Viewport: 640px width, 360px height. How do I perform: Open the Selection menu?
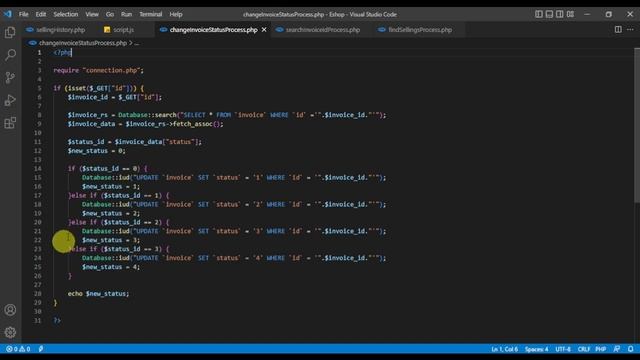coord(66,14)
